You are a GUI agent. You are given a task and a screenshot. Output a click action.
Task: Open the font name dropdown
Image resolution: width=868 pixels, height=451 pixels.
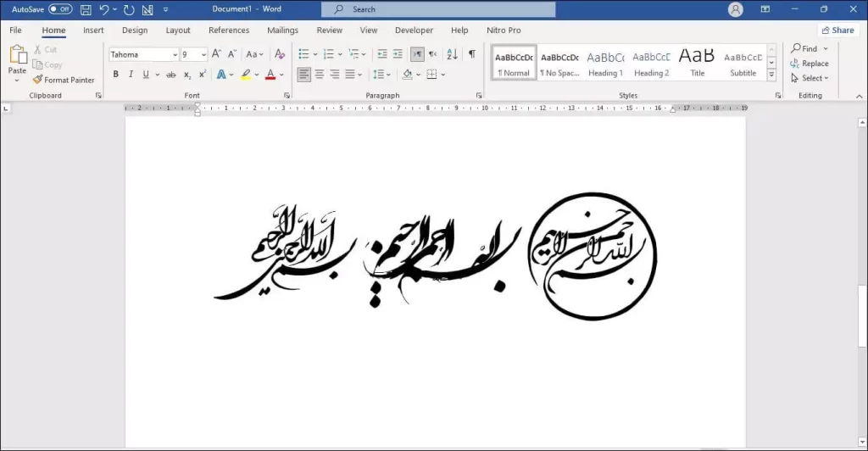[x=175, y=55]
